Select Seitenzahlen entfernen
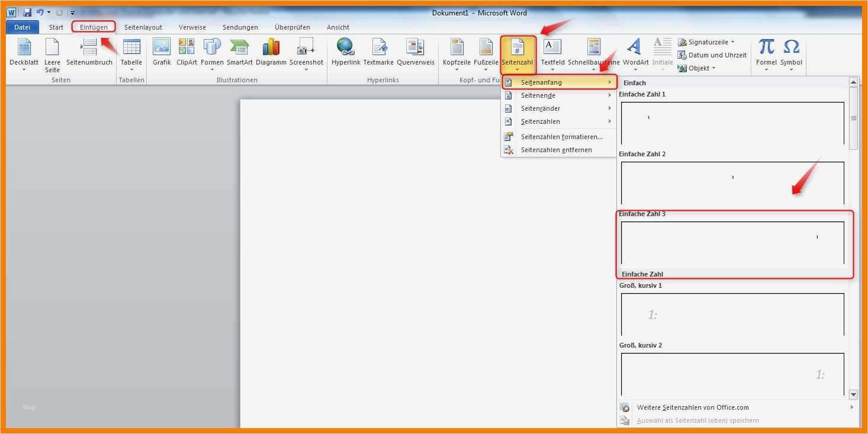The width and height of the screenshot is (868, 434). click(558, 150)
